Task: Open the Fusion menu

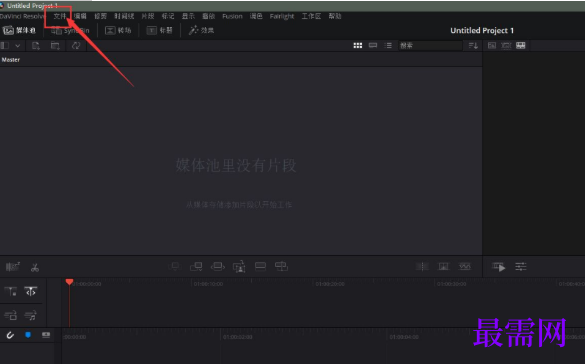Action: pos(232,16)
